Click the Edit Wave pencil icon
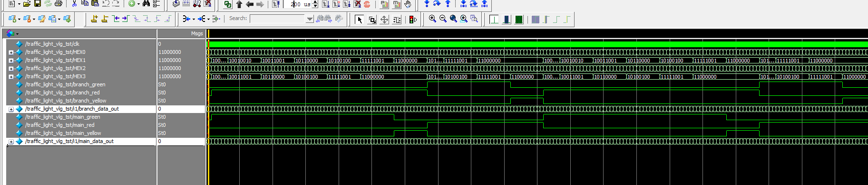 [42, 19]
